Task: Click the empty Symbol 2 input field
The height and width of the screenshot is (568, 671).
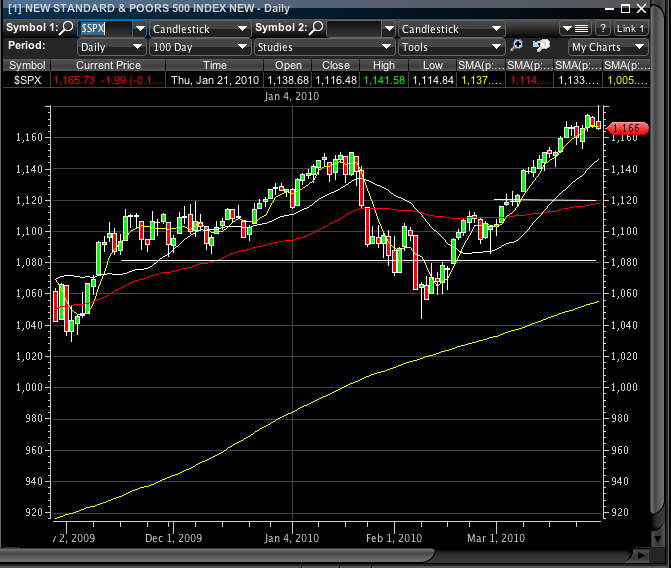Action: click(x=354, y=29)
